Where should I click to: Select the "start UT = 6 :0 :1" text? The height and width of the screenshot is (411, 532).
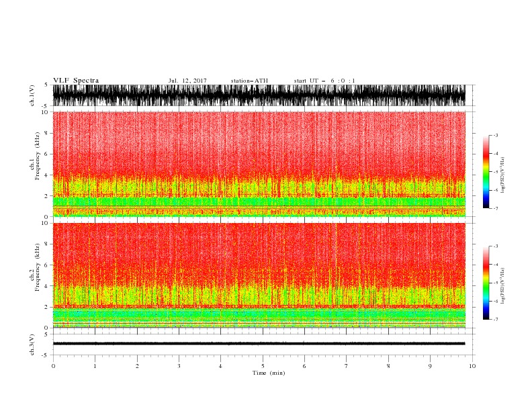324,81
